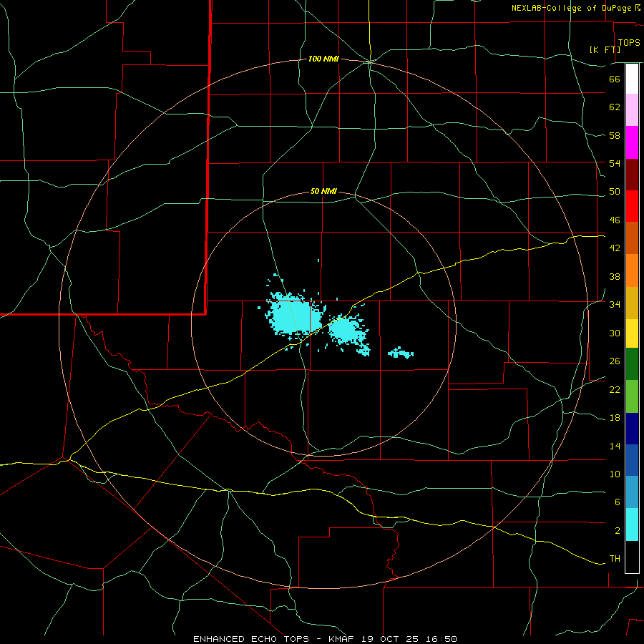Select the bright red legend swatch

click(632, 206)
